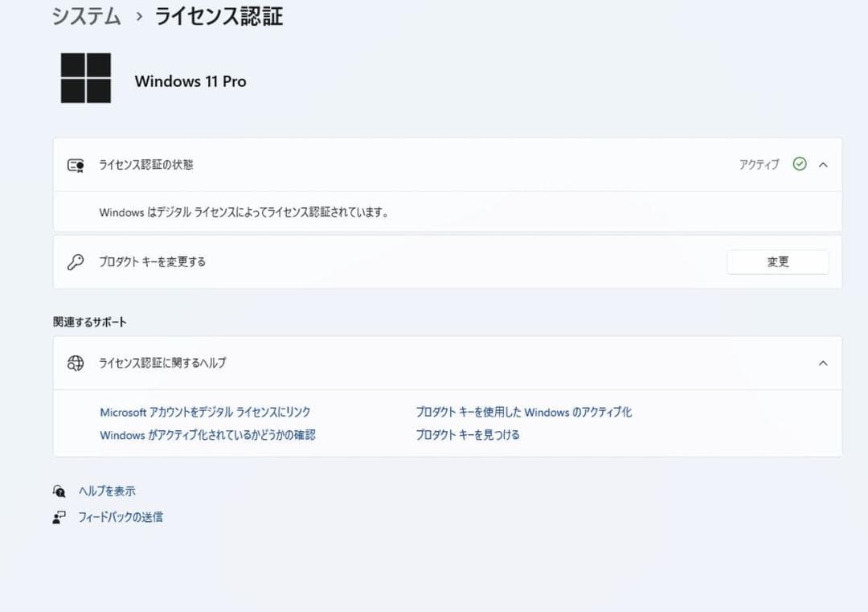Click the アクティブ status label
868x612 pixels.
(759, 164)
